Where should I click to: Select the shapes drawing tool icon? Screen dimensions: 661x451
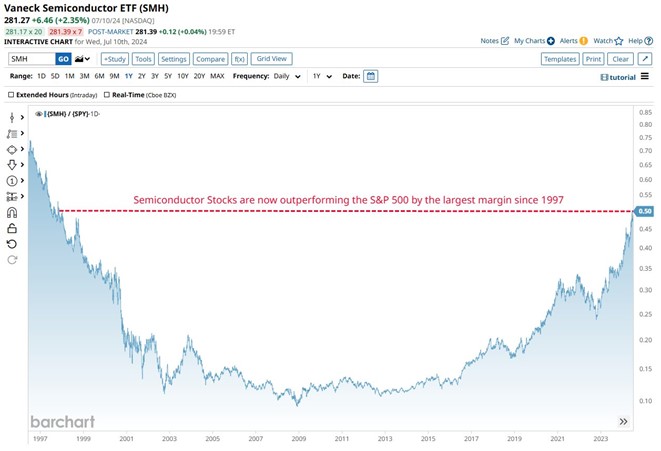(x=12, y=148)
